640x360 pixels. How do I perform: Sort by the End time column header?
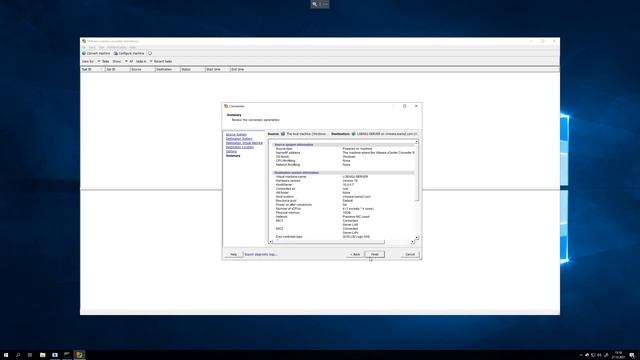[x=242, y=69]
